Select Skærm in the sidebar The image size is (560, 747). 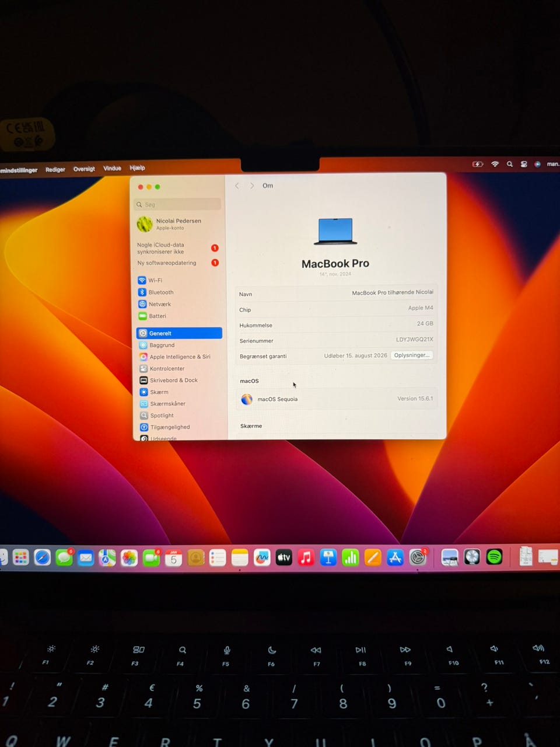point(179,392)
